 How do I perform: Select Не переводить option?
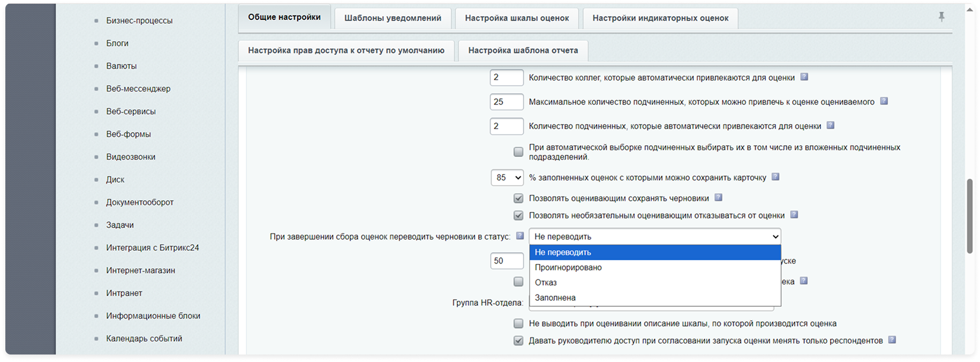click(655, 252)
